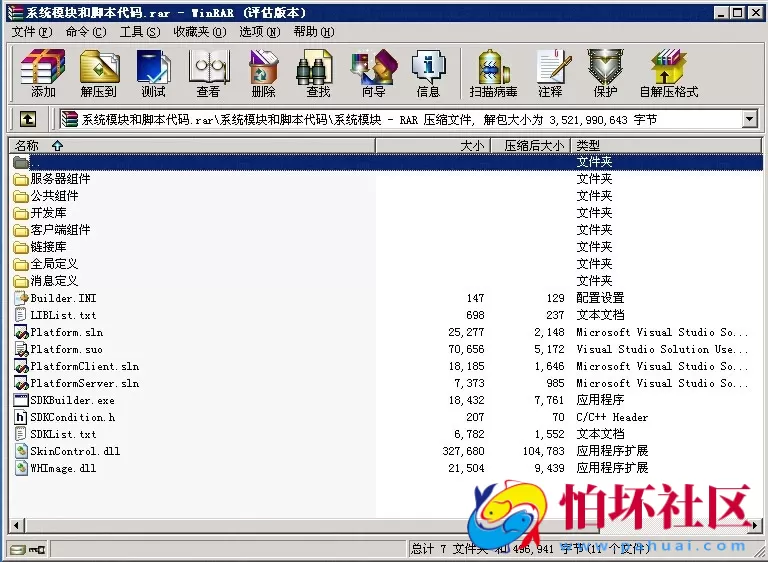Click the 保护 (Protect) shield icon
The height and width of the screenshot is (562, 768).
click(x=605, y=67)
